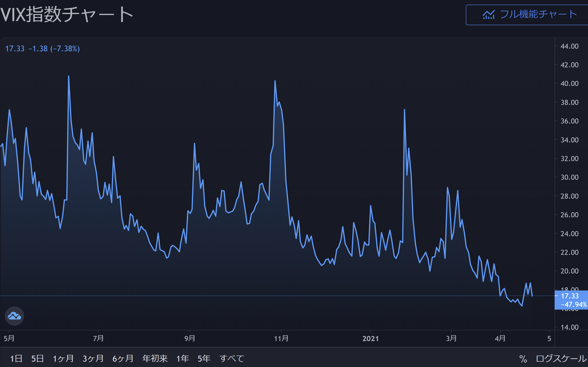
Task: Click the 17.33 current price label
Action: (x=570, y=296)
